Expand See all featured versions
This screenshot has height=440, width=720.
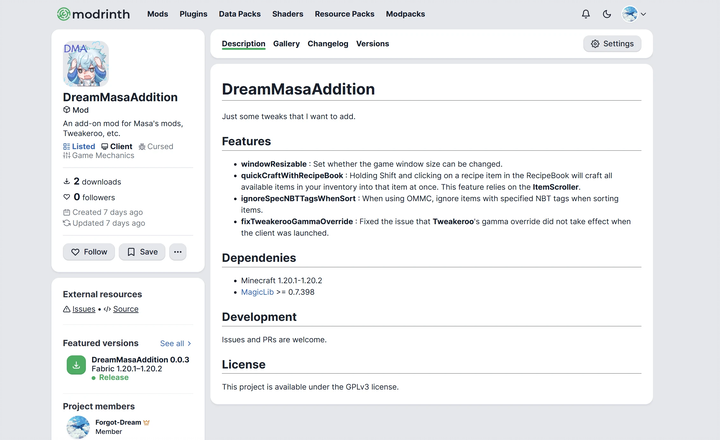pyautogui.click(x=175, y=343)
